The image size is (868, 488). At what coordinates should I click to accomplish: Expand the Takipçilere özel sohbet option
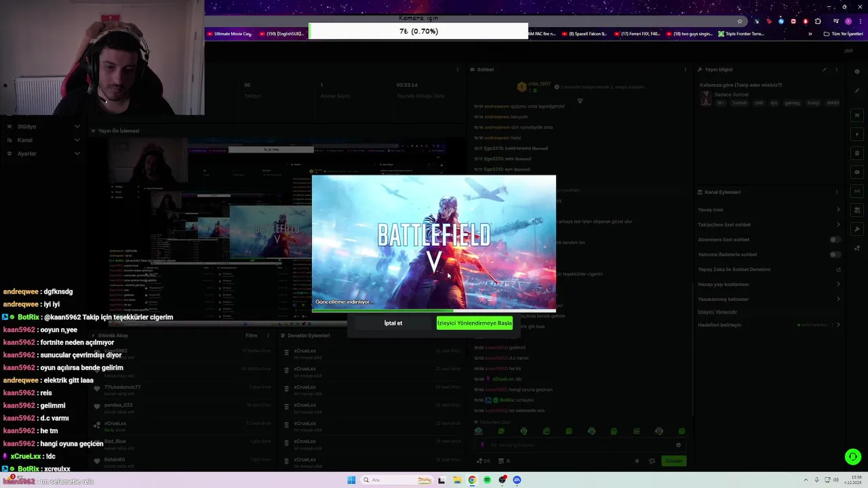[838, 224]
